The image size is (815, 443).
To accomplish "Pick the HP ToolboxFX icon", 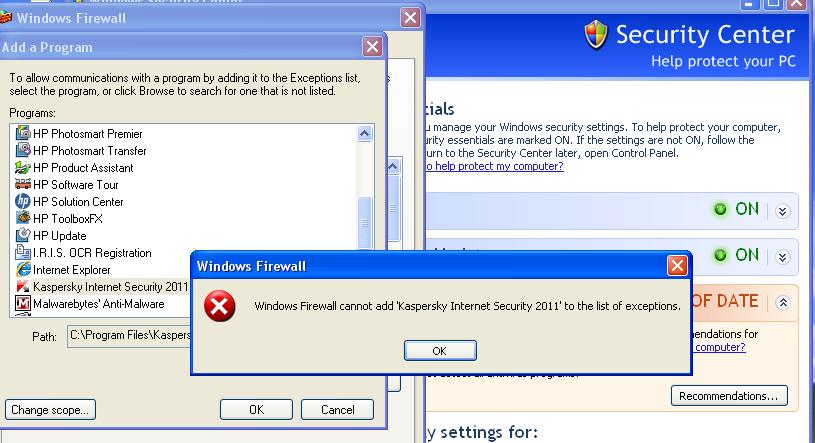I will 22,218.
